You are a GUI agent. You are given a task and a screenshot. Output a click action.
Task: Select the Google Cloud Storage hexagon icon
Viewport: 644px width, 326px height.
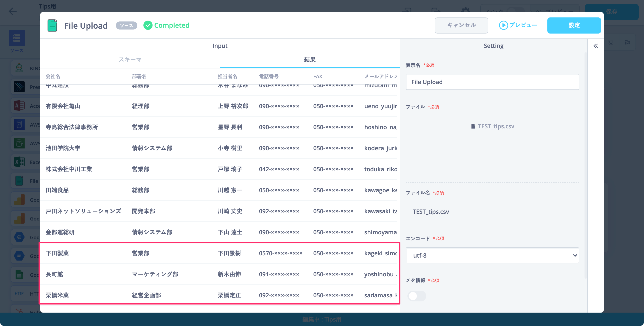19,256
